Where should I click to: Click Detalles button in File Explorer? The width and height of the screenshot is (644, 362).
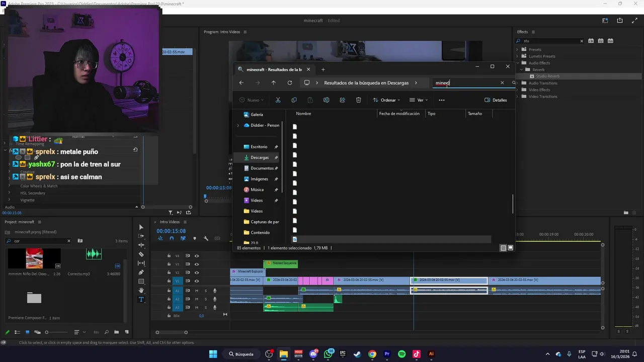[x=496, y=100]
